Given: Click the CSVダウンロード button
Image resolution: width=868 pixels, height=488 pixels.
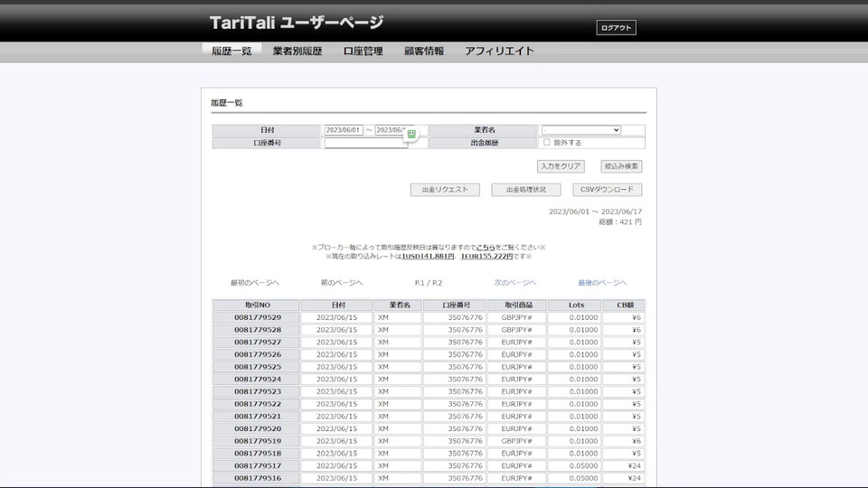Looking at the screenshot, I should pyautogui.click(x=608, y=189).
